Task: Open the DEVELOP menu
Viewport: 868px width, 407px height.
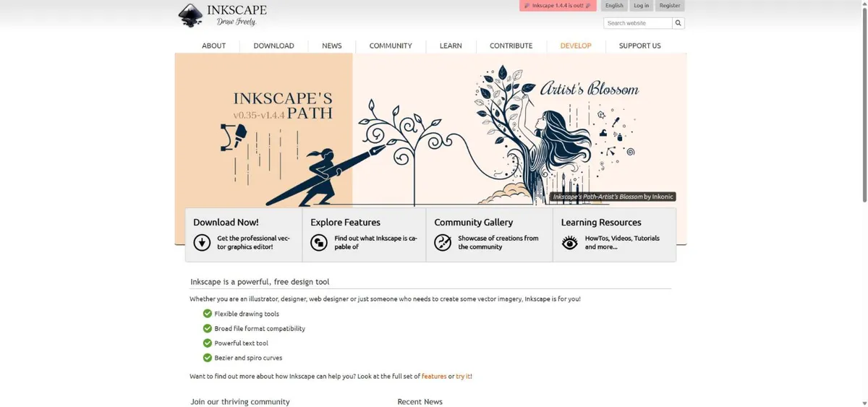Action: click(x=576, y=46)
